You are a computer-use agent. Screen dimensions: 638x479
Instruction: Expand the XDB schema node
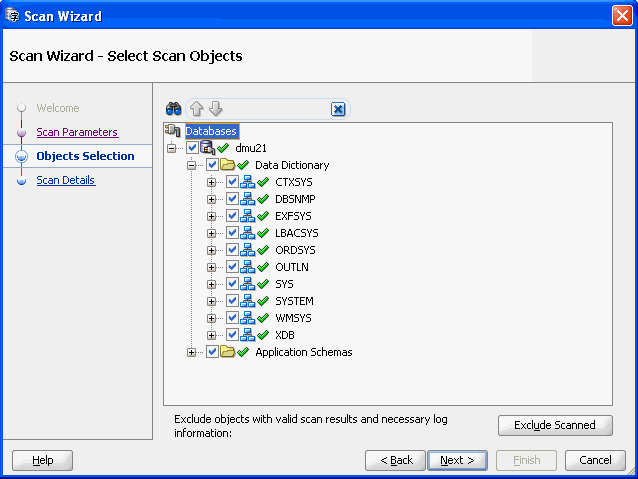(x=212, y=335)
